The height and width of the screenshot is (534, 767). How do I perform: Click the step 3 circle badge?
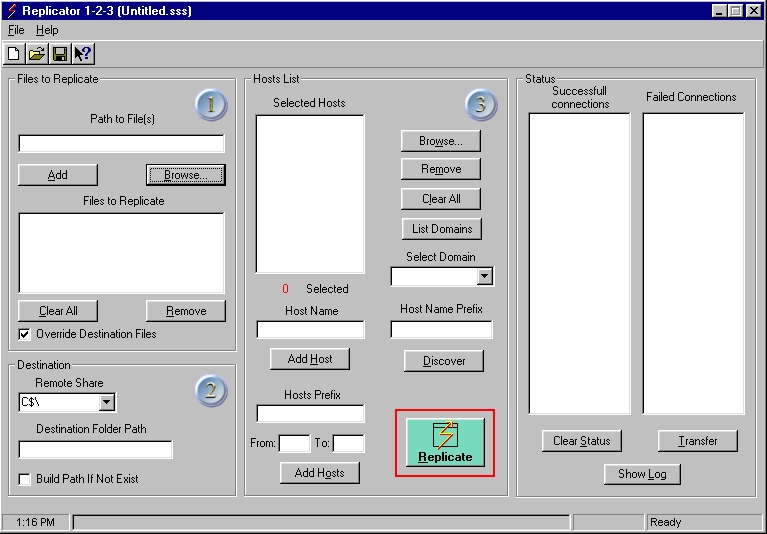tap(481, 104)
